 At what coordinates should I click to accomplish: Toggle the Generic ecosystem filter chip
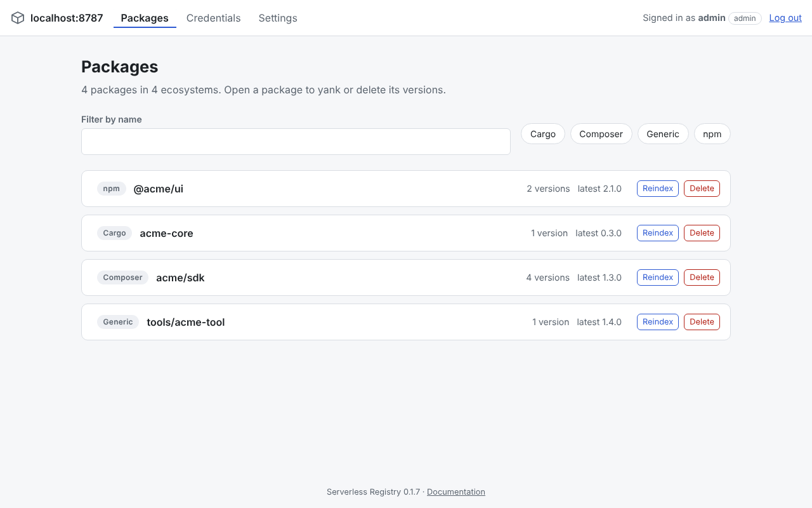tap(663, 134)
